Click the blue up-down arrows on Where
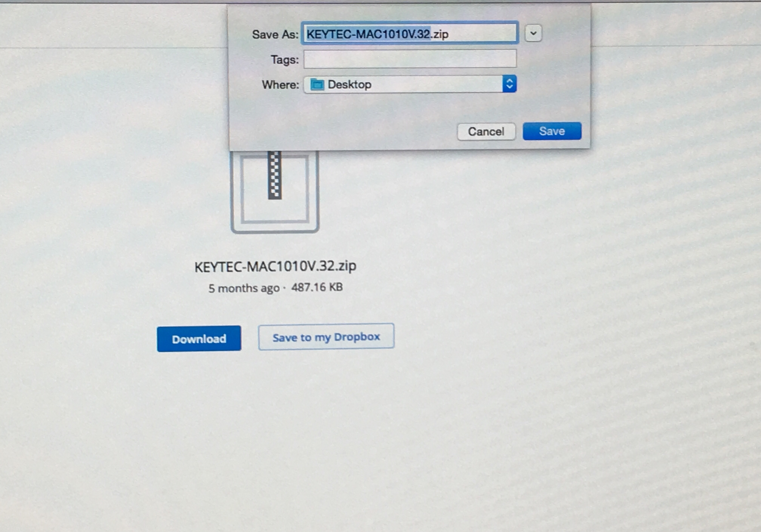Screen dimensions: 761x532 click(x=509, y=84)
